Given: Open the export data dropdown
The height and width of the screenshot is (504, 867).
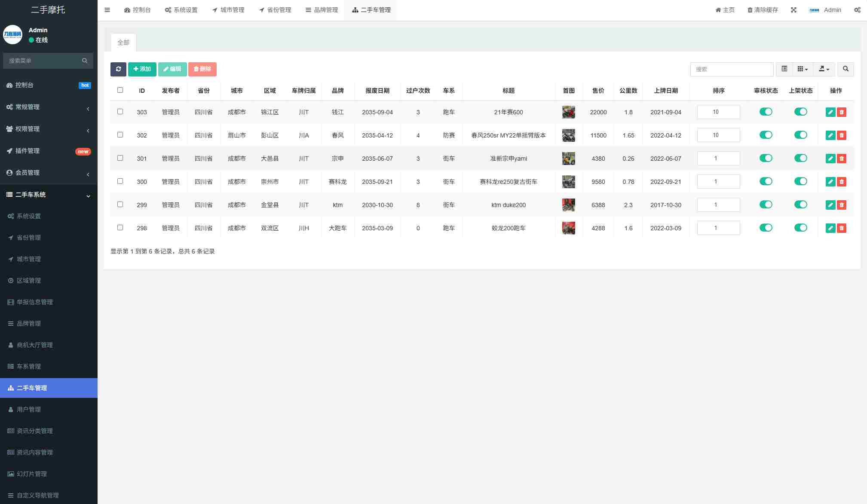Looking at the screenshot, I should [824, 69].
